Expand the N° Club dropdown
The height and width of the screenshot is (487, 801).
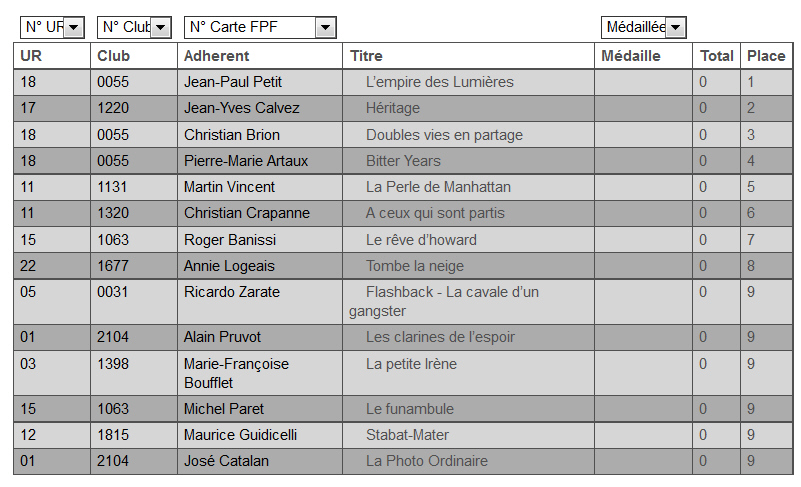(x=134, y=27)
